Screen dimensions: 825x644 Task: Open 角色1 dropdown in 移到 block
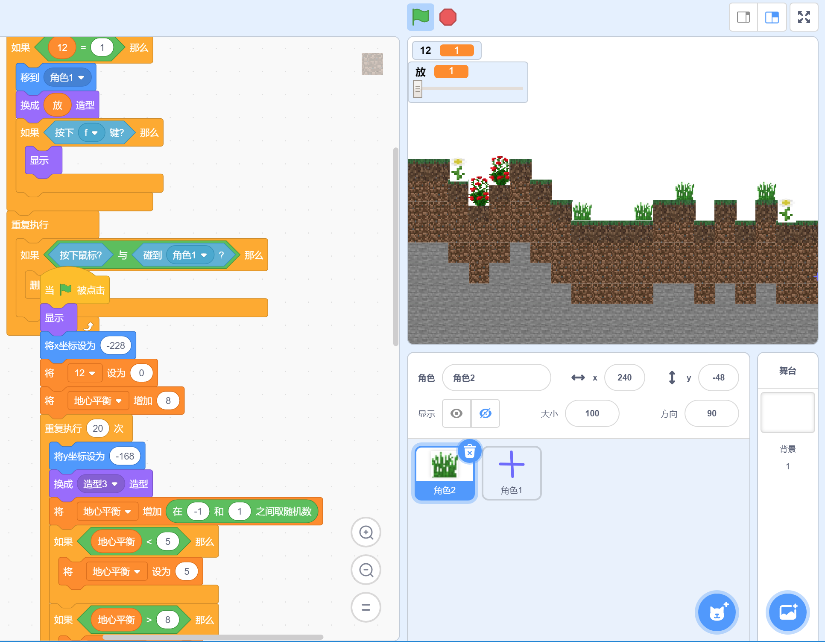coord(67,77)
